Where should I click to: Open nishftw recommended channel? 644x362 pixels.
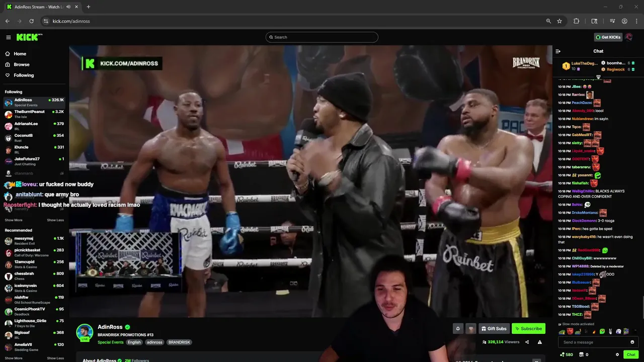pos(34,300)
